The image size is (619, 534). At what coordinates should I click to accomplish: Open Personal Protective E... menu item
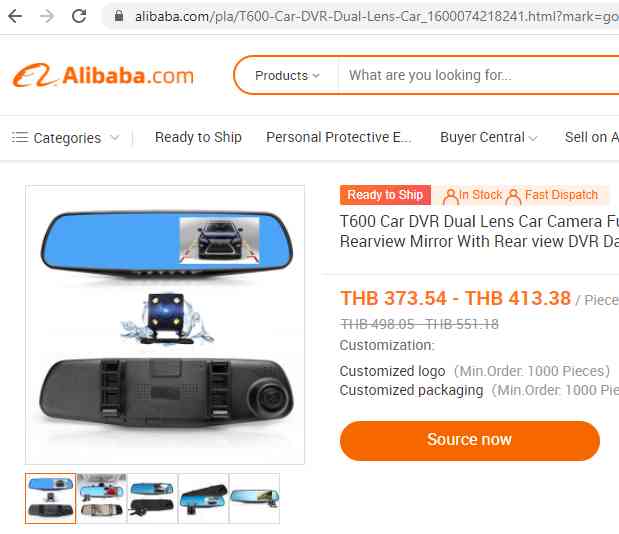[x=339, y=137]
